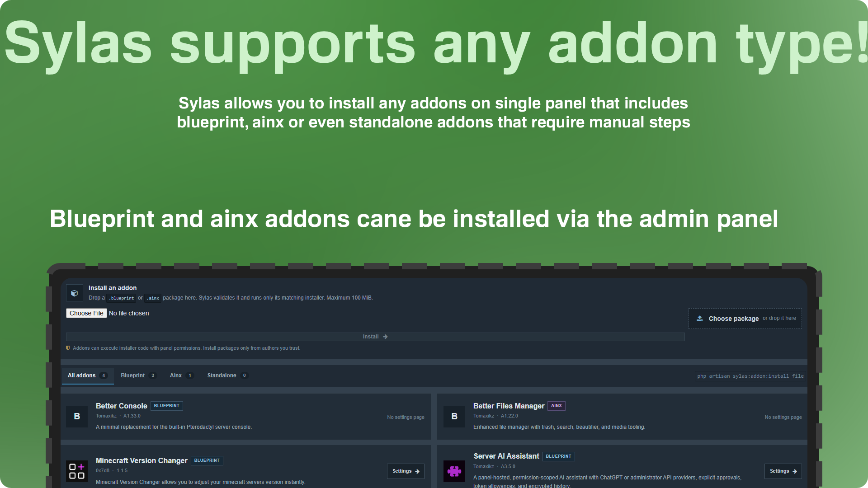Click version 1.1.5 under Minecraft Version Changer
Viewport: 868px width, 488px height.
pyautogui.click(x=122, y=470)
